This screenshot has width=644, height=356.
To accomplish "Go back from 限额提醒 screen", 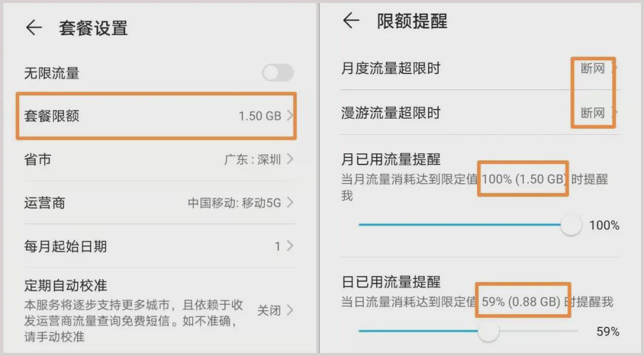I will pos(351,20).
